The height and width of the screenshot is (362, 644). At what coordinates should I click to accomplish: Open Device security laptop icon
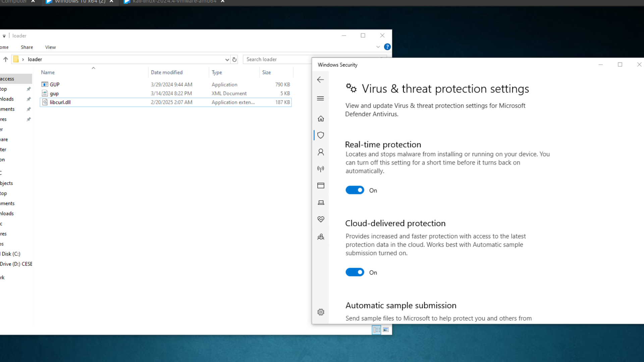pyautogui.click(x=321, y=202)
